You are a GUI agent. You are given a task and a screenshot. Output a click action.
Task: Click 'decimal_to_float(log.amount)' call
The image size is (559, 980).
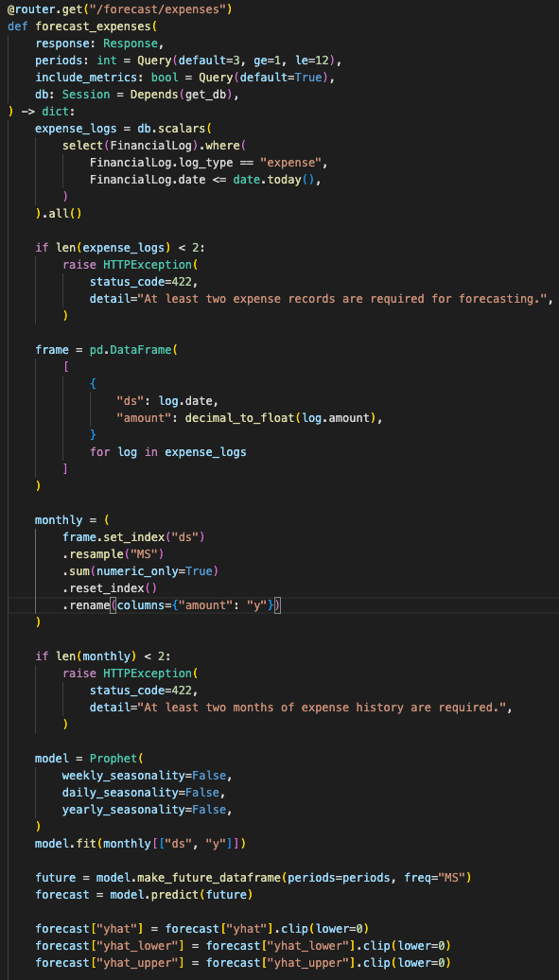(280, 417)
